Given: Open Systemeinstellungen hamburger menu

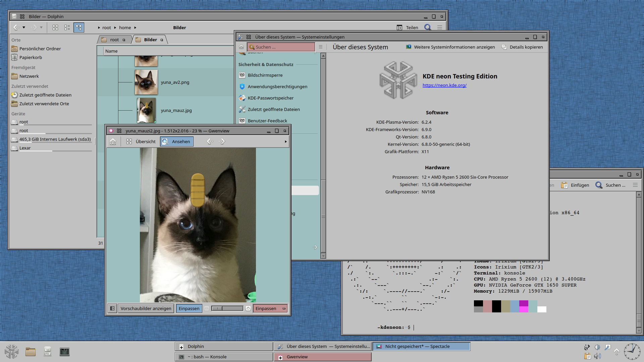Looking at the screenshot, I should [321, 47].
